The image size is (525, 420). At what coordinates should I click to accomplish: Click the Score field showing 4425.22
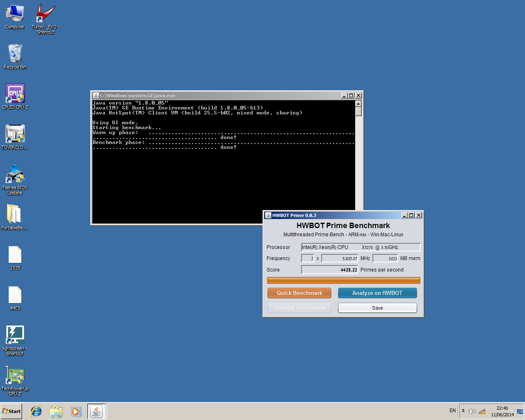(330, 270)
